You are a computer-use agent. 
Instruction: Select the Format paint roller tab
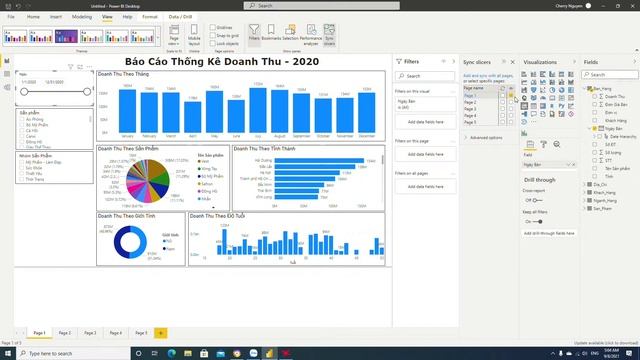(x=543, y=144)
